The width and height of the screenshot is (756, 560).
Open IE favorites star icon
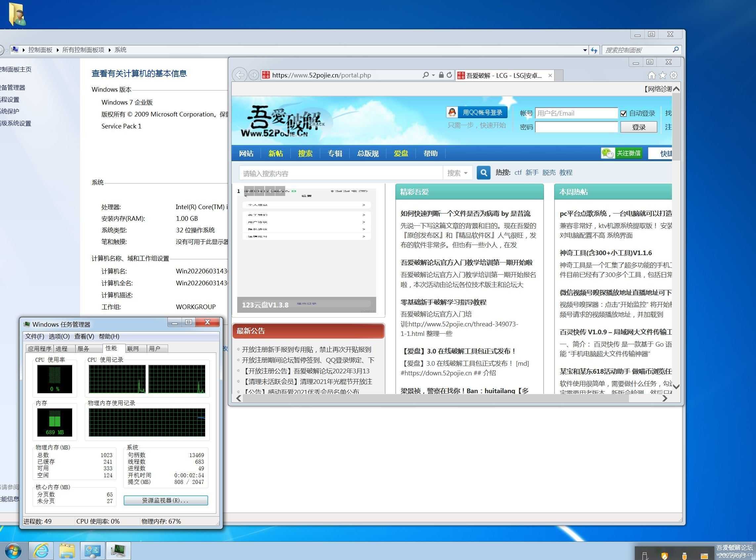pyautogui.click(x=662, y=75)
